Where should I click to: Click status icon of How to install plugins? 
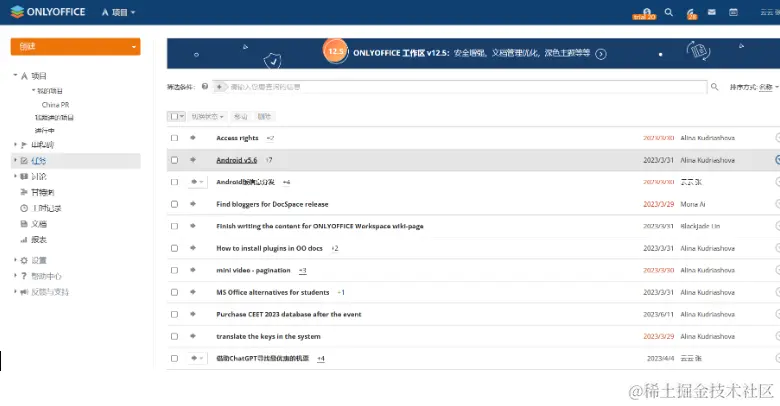click(193, 248)
